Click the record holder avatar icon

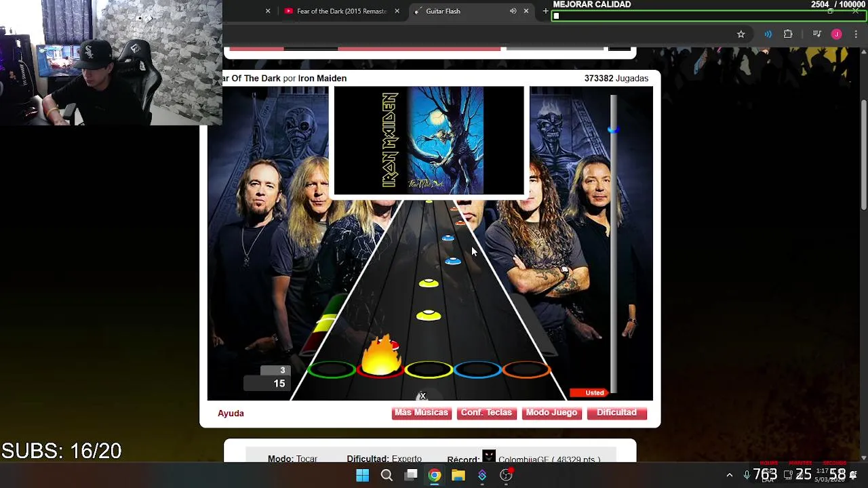point(489,457)
